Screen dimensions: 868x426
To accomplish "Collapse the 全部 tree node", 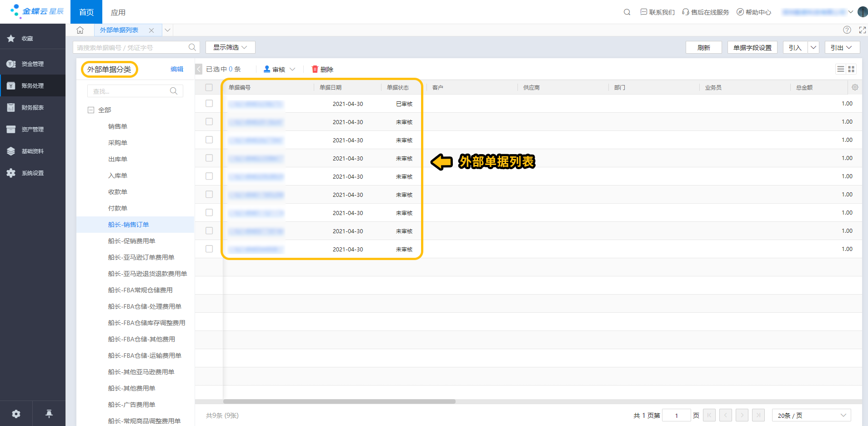I will [x=91, y=110].
